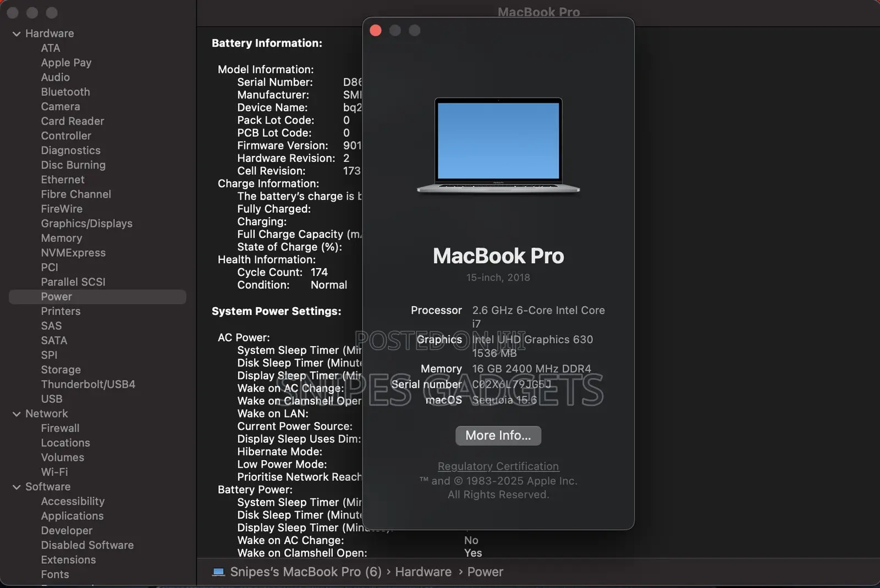
Task: Select Fibre Channel in sidebar
Action: 76,194
